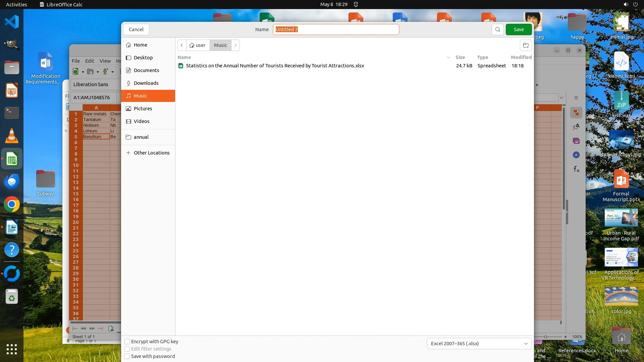Check Save with password option
This screenshot has width=644, height=362.
(x=127, y=356)
